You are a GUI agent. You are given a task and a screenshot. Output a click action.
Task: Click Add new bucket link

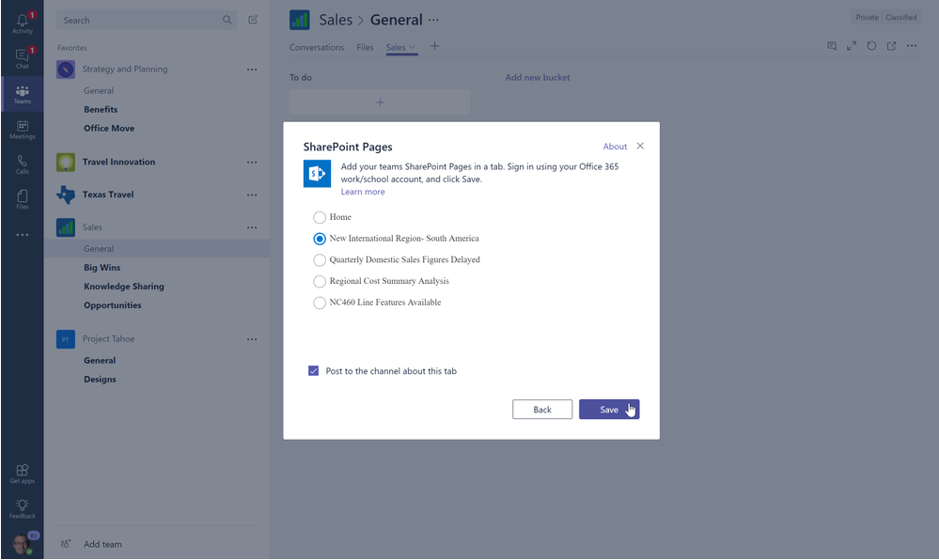click(x=537, y=77)
